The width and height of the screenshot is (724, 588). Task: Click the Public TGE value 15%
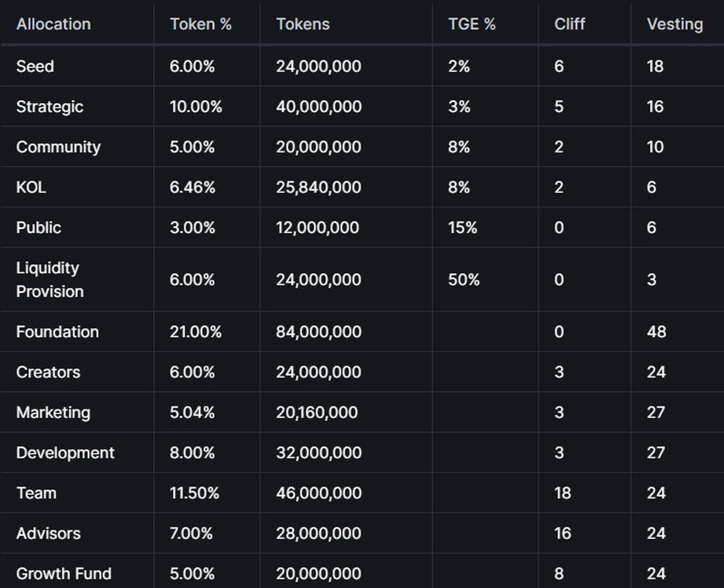(462, 228)
